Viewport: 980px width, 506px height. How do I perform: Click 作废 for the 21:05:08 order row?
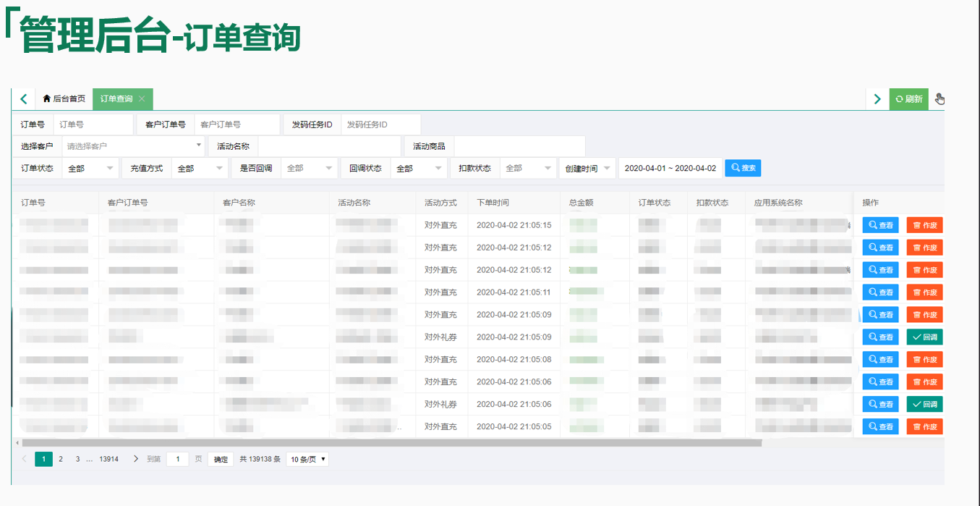pos(924,360)
